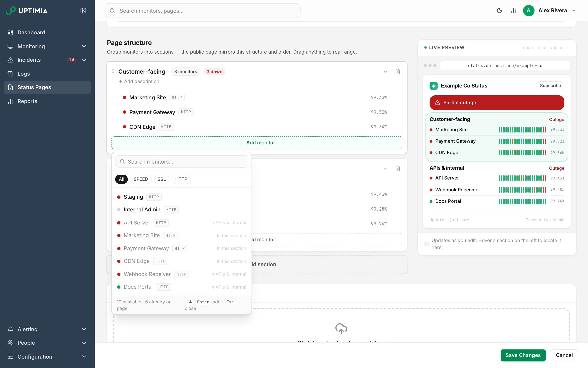Viewport: 588px width, 368px height.
Task: Click Add monitor in Customer-facing section
Action: (x=257, y=143)
